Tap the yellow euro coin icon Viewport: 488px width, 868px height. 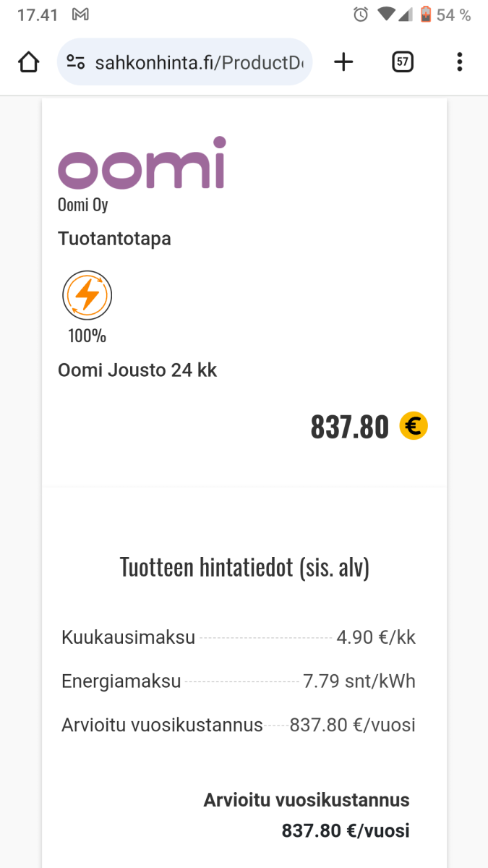tap(414, 426)
